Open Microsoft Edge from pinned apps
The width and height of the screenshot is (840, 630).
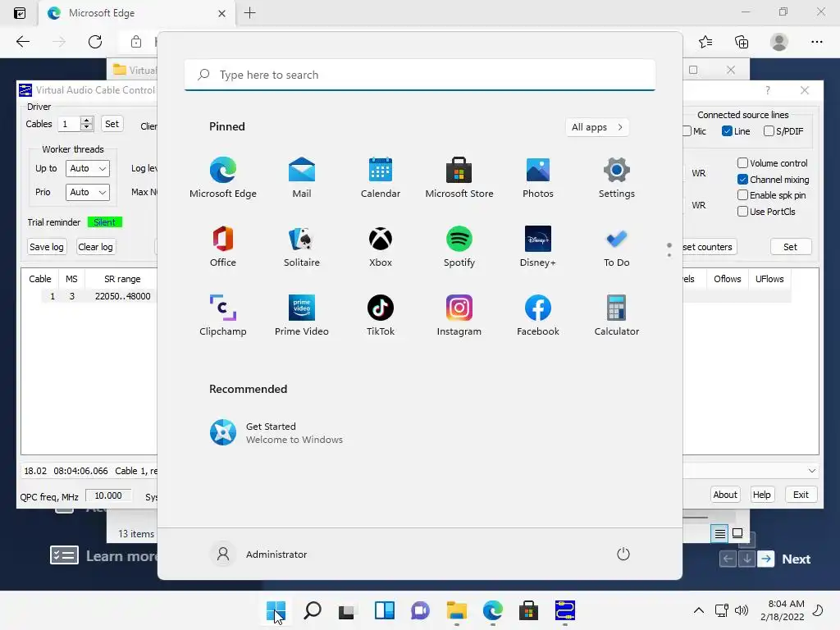[x=223, y=177]
